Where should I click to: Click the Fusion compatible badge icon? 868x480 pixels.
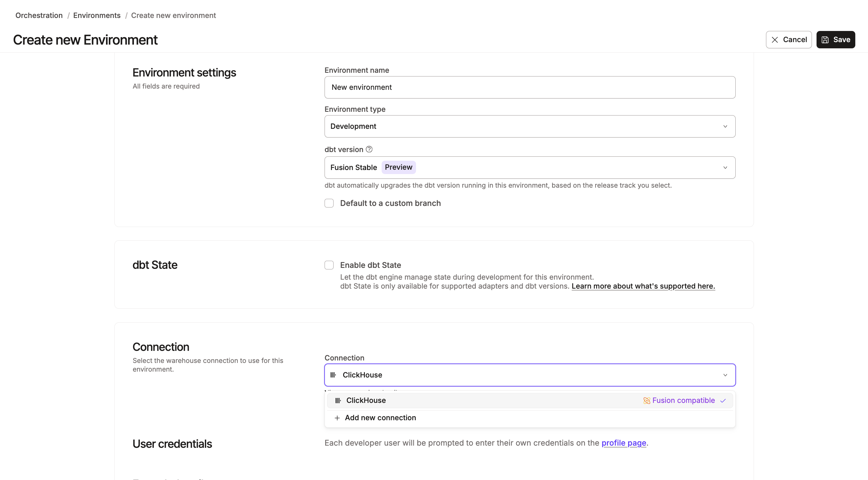(647, 400)
